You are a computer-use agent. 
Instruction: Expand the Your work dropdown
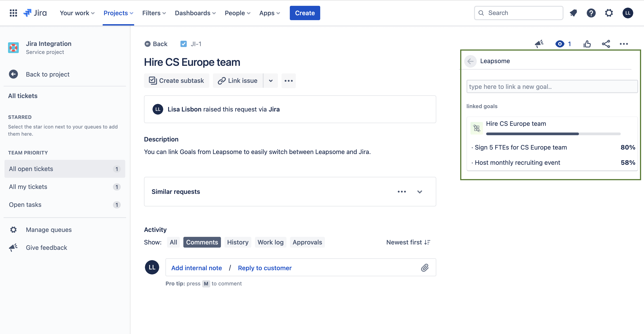point(77,13)
